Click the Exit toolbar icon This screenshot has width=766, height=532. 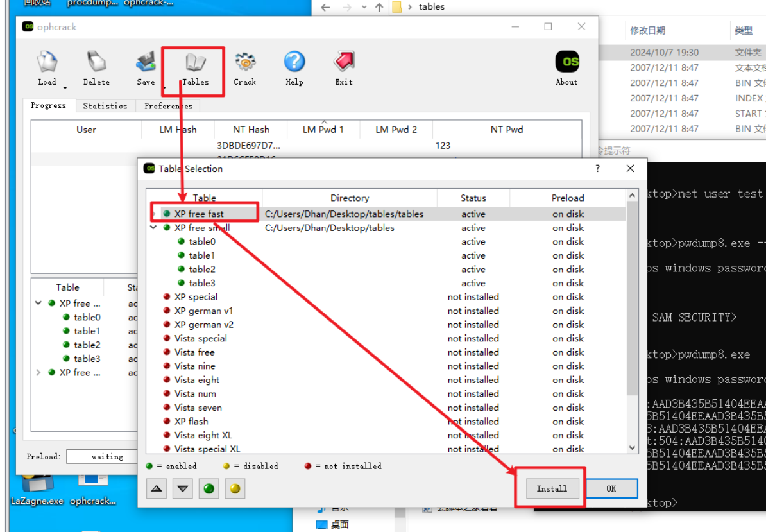click(344, 69)
